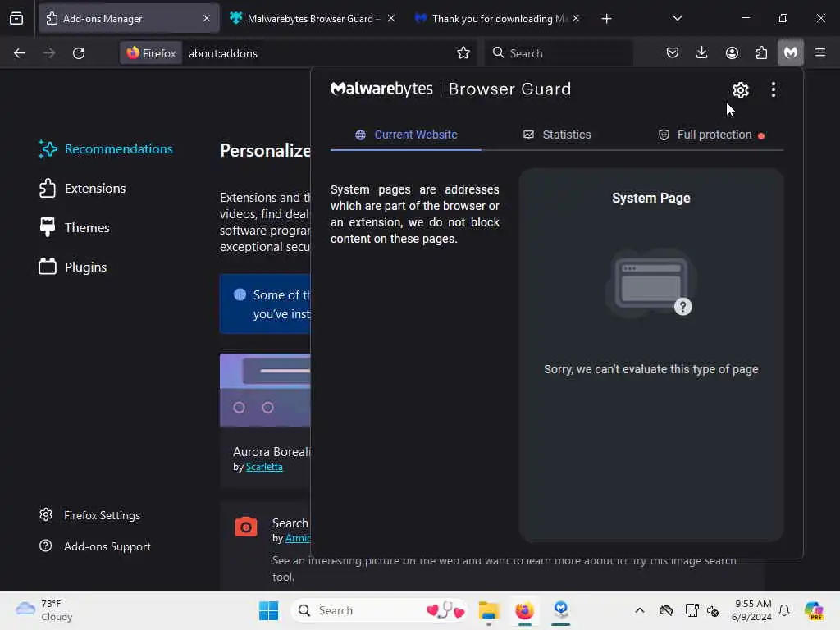The height and width of the screenshot is (630, 840).
Task: Click the Firefox toolbar Search box
Action: coord(559,53)
